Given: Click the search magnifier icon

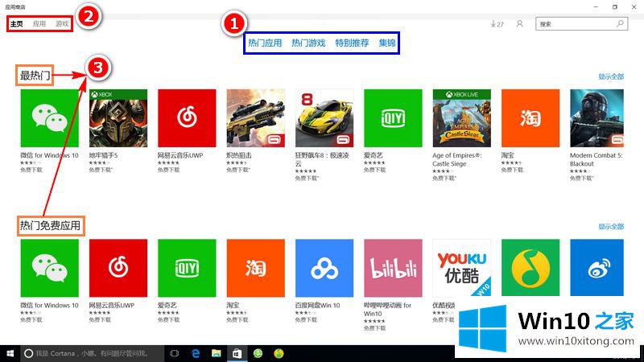Looking at the screenshot, I should tap(620, 24).
